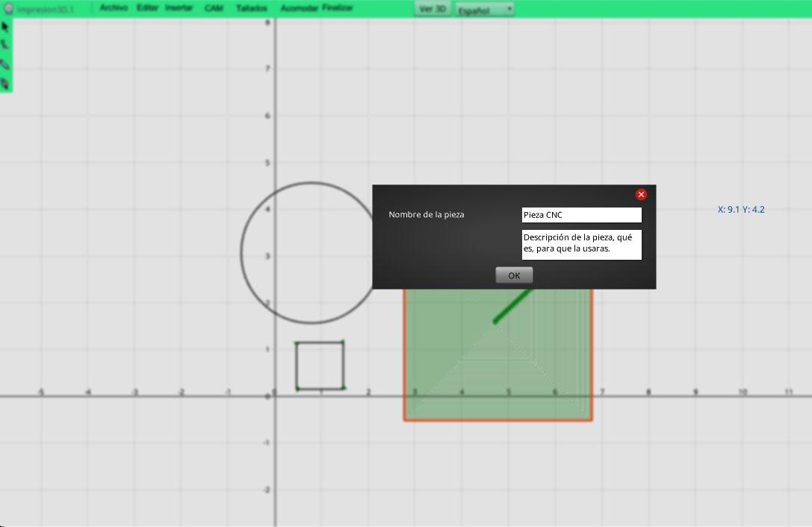812x527 pixels.
Task: Select the pencil drawing tool
Action: pyautogui.click(x=5, y=65)
